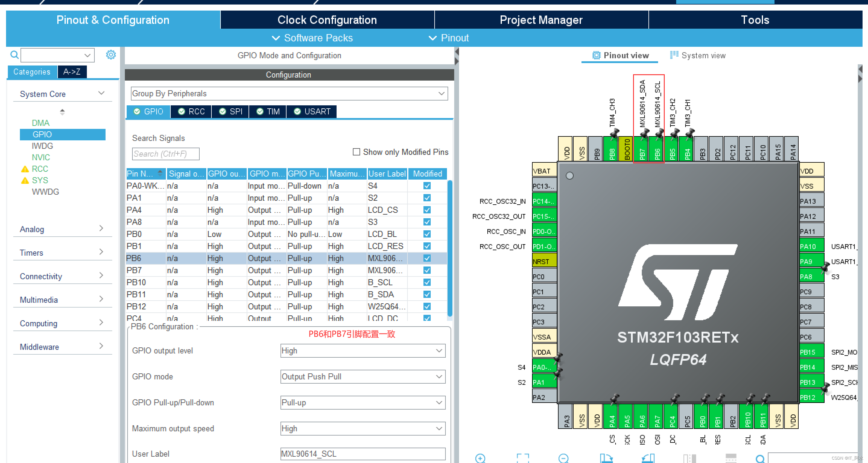The height and width of the screenshot is (463, 868).
Task: Click the fit-to-view best fit icon
Action: coord(523,458)
